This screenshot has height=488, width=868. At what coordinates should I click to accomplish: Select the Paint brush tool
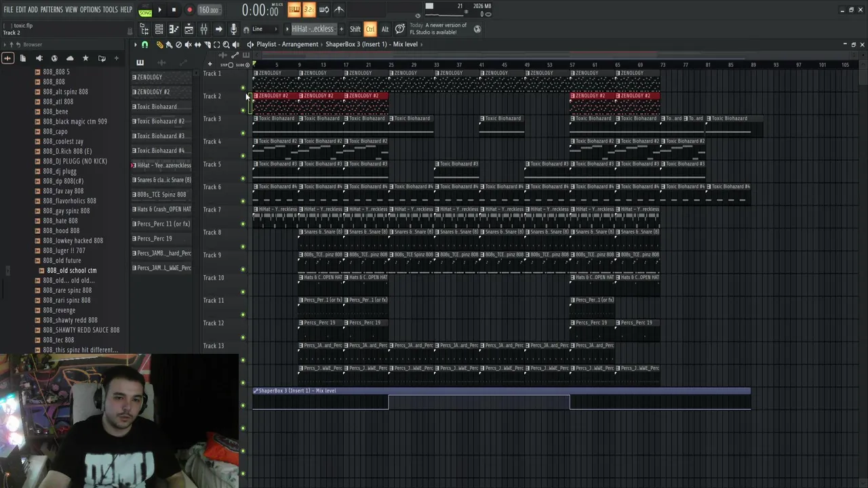tap(169, 45)
